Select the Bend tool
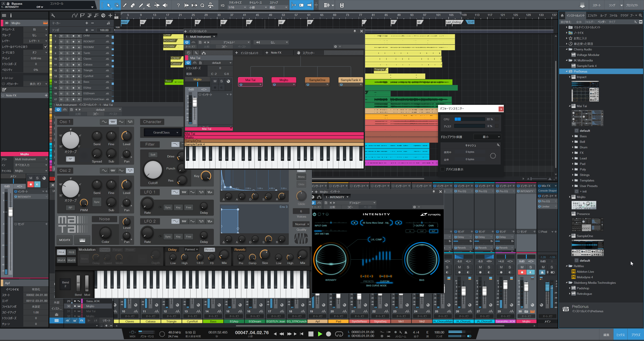Image resolution: width=644 pixels, height=341 pixels. [x=157, y=5]
